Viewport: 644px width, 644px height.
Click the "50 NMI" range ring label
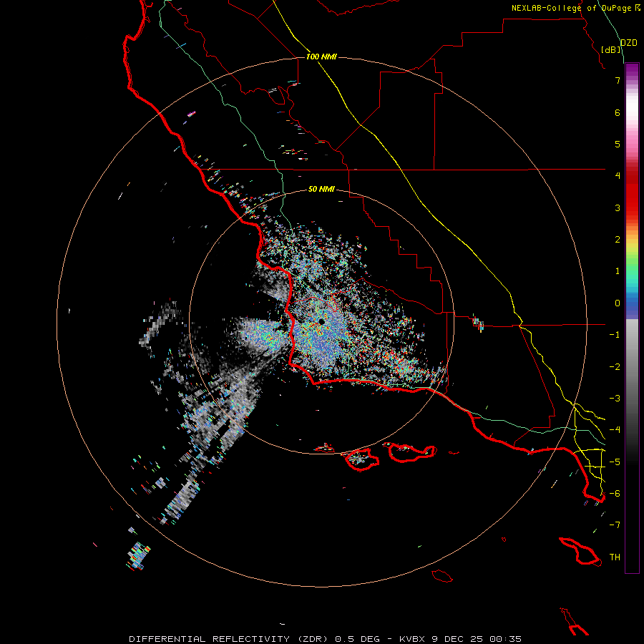pos(321,189)
